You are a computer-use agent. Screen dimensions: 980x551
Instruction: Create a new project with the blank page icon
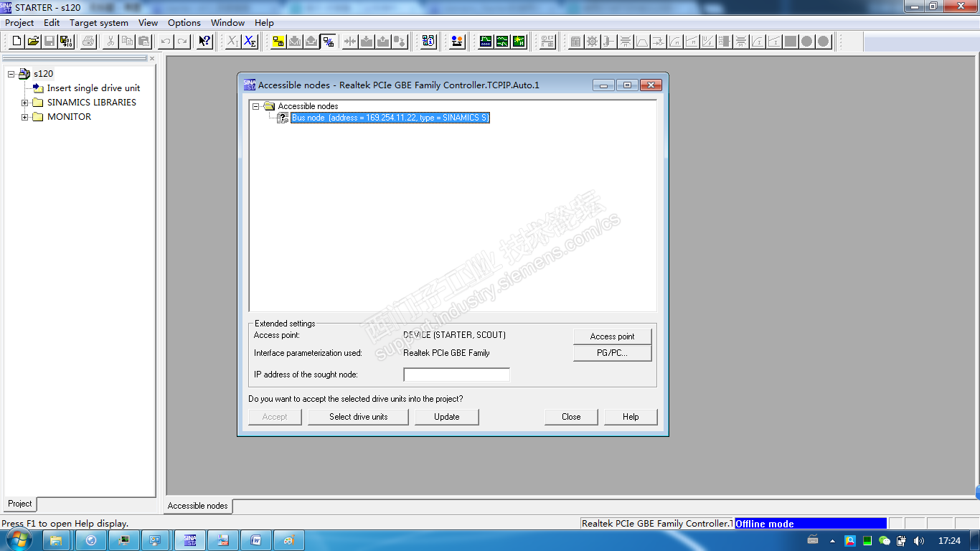tap(17, 42)
